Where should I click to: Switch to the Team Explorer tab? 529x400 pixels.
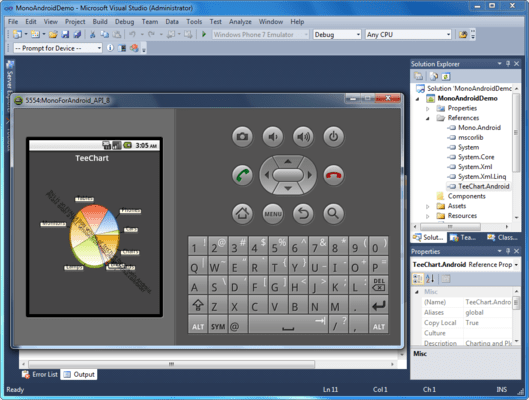463,237
